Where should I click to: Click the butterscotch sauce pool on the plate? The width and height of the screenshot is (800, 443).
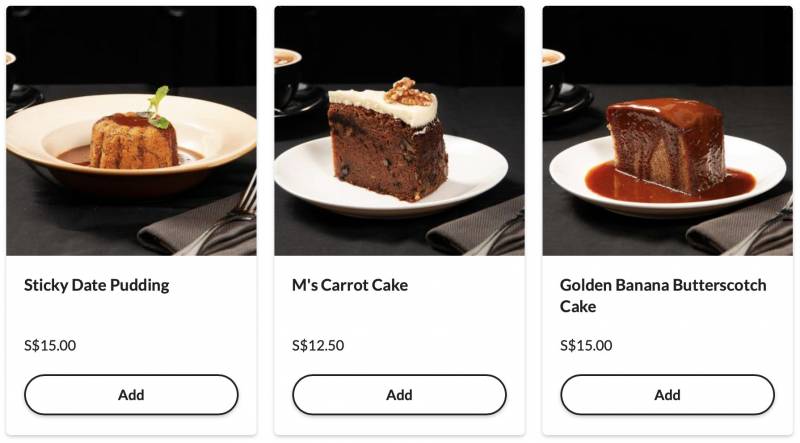(669, 185)
